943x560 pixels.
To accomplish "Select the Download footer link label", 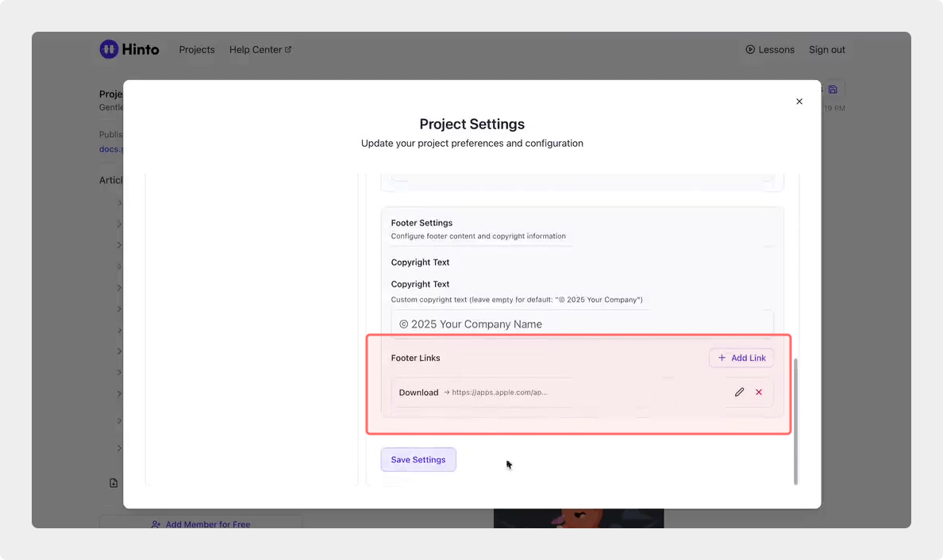I will tap(418, 393).
